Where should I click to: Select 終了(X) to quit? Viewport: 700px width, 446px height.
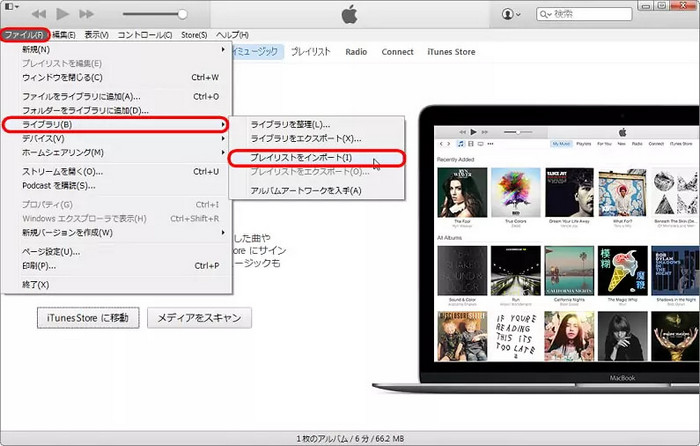tap(117, 284)
